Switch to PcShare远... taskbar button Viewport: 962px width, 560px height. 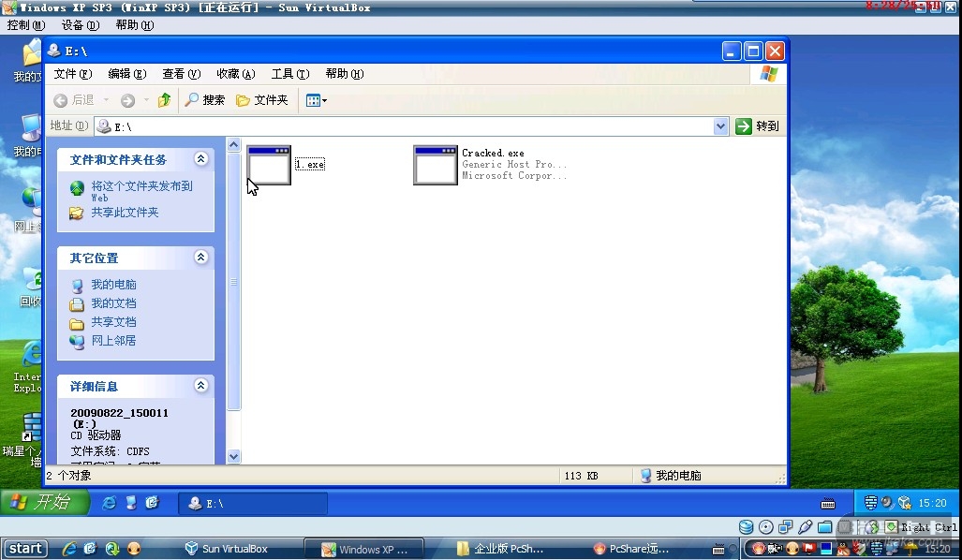(632, 549)
